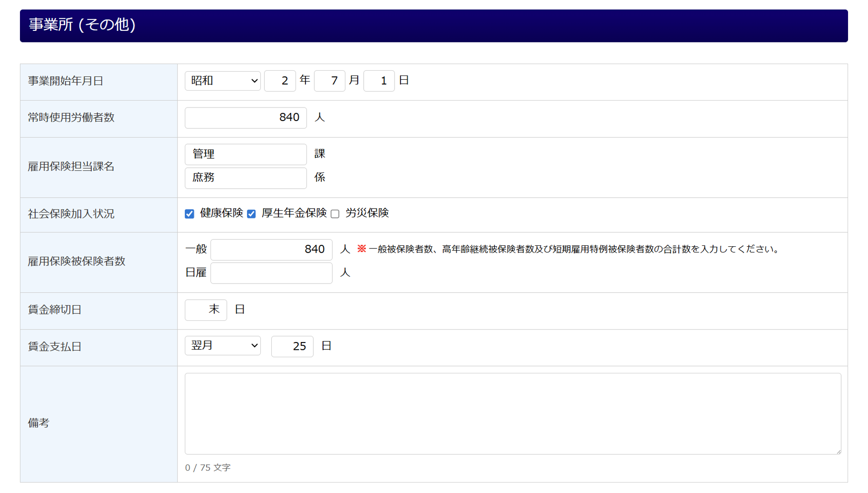Click the business start month field
Screen dimensions: 868x493
click(x=329, y=81)
